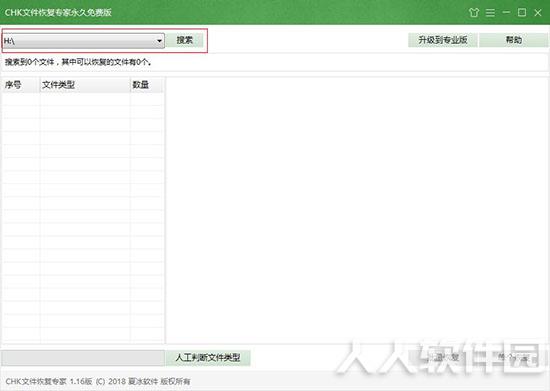Sort by the 数量 column header
Image resolution: width=550 pixels, height=391 pixels.
tap(146, 85)
